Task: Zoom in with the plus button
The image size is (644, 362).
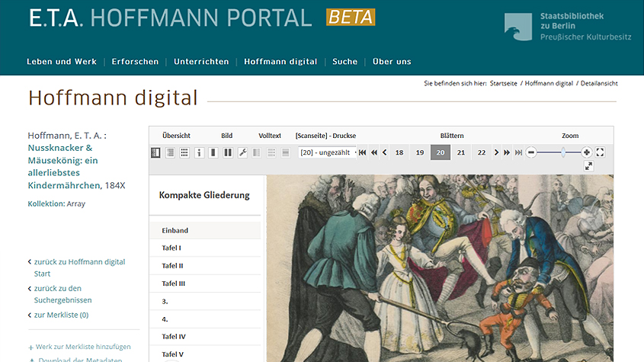Action: tap(587, 152)
